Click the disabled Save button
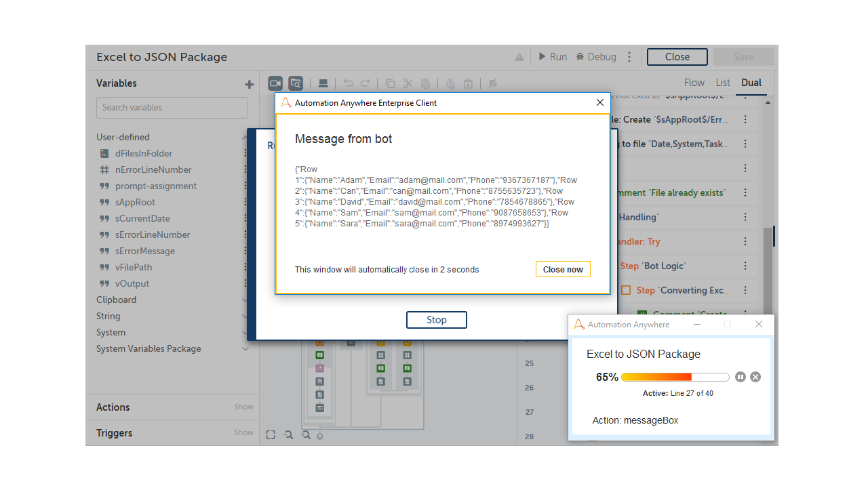 tap(744, 57)
